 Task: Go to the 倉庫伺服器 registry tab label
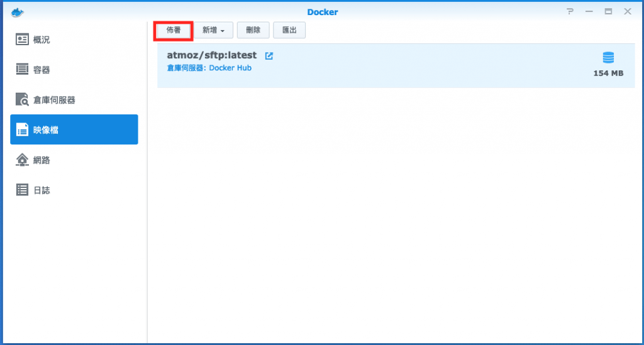54,100
